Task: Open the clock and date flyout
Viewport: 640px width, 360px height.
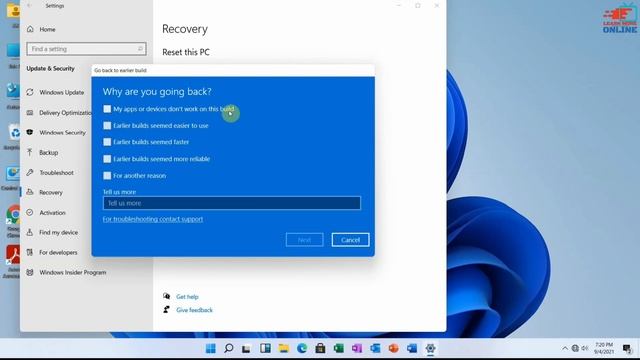Action: 604,348
